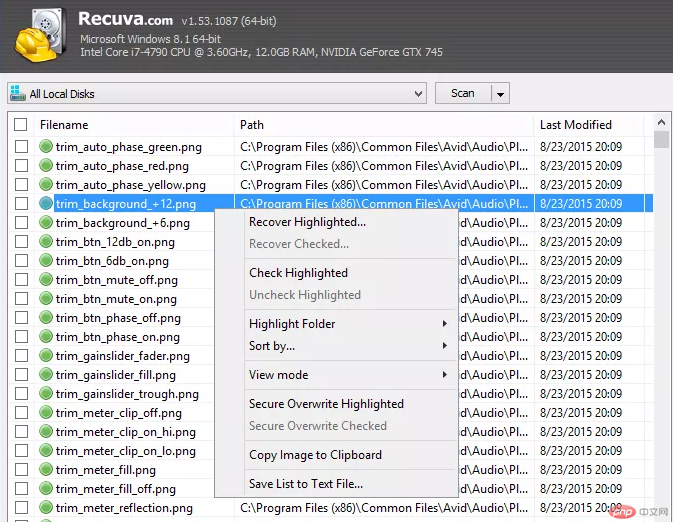Expand the View mode submenu
The image size is (673, 522).
pyautogui.click(x=445, y=375)
